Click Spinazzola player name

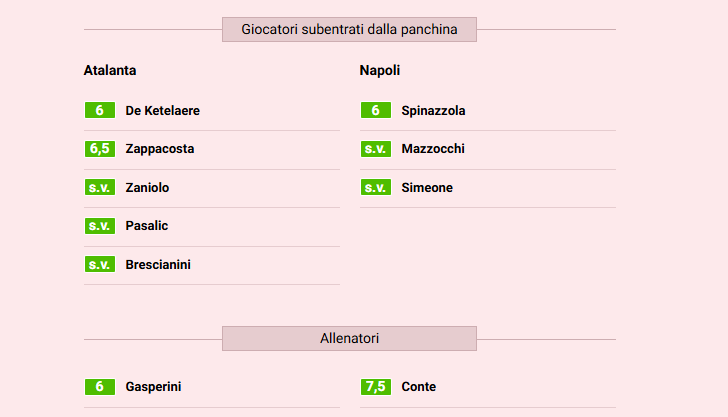point(433,111)
